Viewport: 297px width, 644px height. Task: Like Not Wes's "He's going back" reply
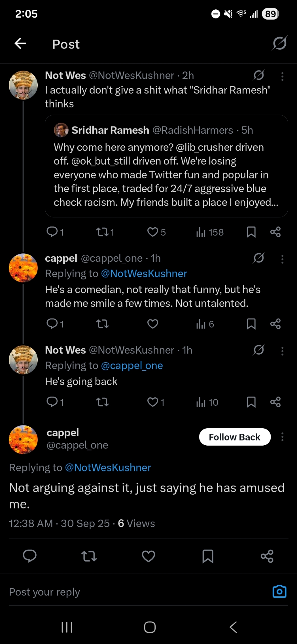pyautogui.click(x=153, y=402)
